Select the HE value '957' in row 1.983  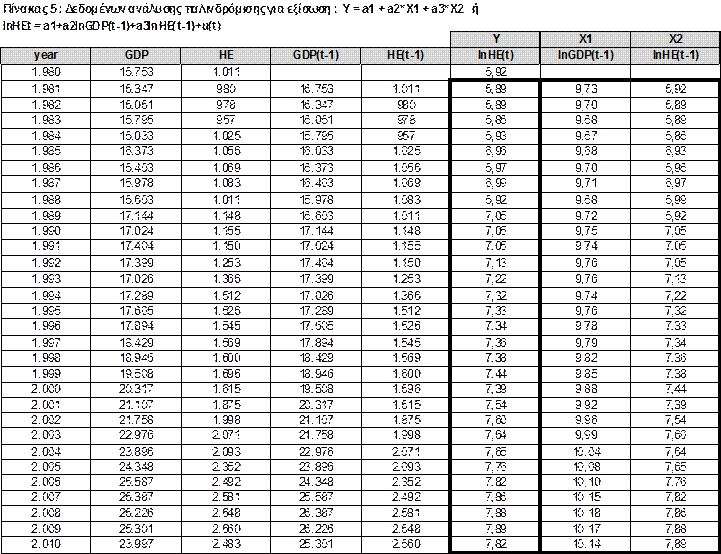coord(226,120)
